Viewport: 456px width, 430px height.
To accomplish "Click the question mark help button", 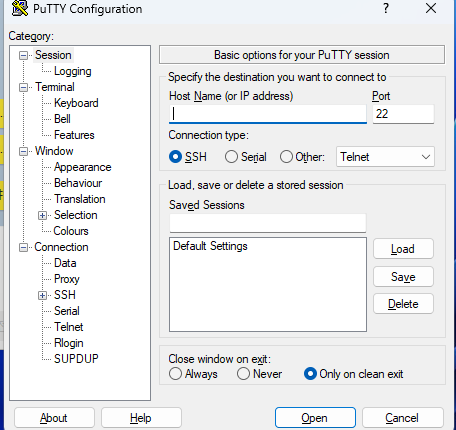I will [x=386, y=8].
